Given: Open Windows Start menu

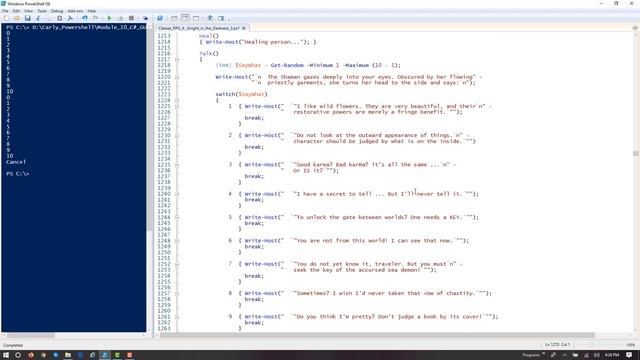Looking at the screenshot, I should pyautogui.click(x=6, y=355).
